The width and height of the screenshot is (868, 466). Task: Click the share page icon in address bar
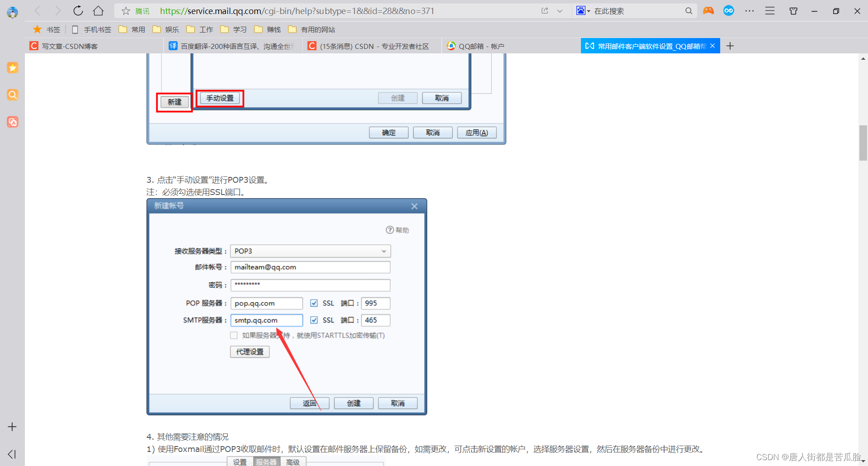(545, 11)
